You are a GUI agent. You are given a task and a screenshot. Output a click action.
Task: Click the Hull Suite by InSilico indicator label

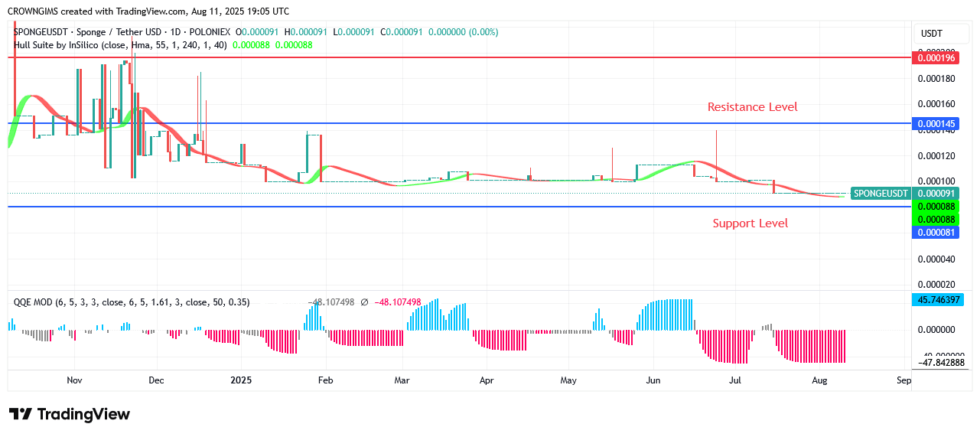[120, 45]
